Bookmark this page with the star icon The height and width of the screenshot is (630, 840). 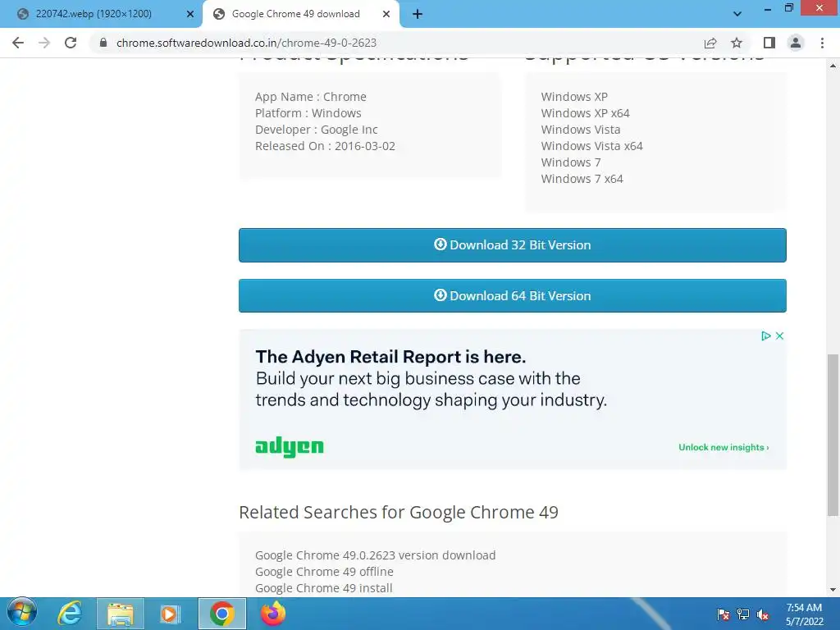tap(737, 43)
